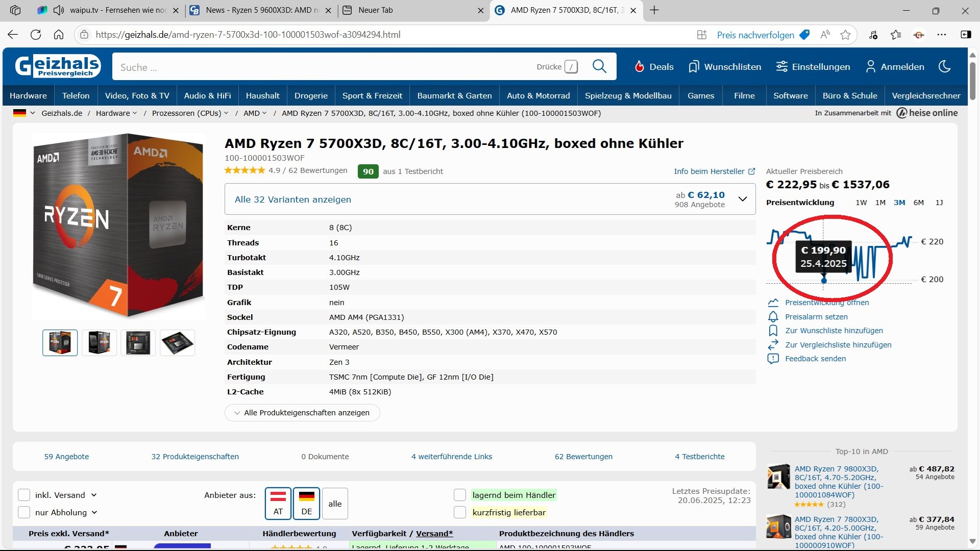Viewport: 980px width, 551px height.
Task: Click the 90 test score badge
Action: tap(368, 171)
